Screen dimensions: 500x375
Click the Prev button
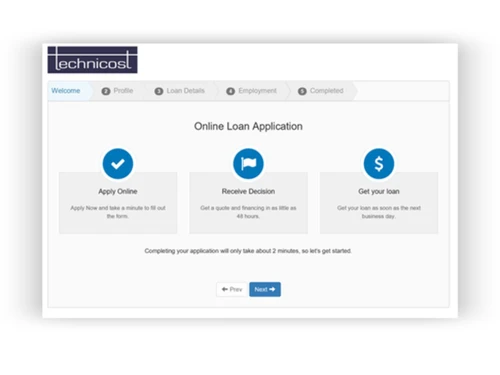(232, 289)
